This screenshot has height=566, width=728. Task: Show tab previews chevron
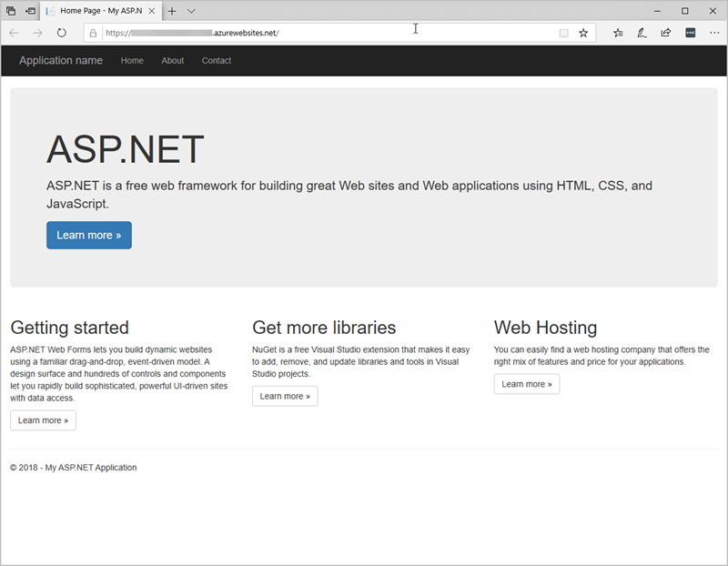[x=191, y=11]
